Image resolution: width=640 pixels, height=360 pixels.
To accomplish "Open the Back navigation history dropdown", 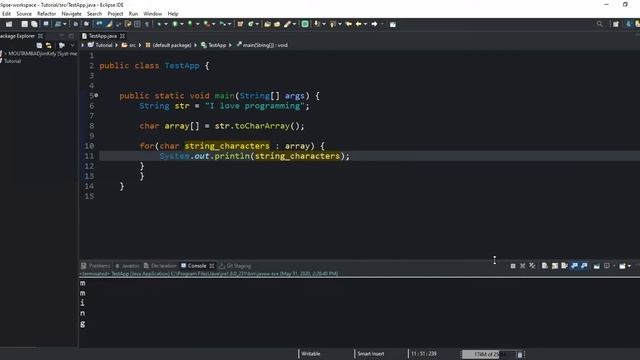I will coord(365,24).
